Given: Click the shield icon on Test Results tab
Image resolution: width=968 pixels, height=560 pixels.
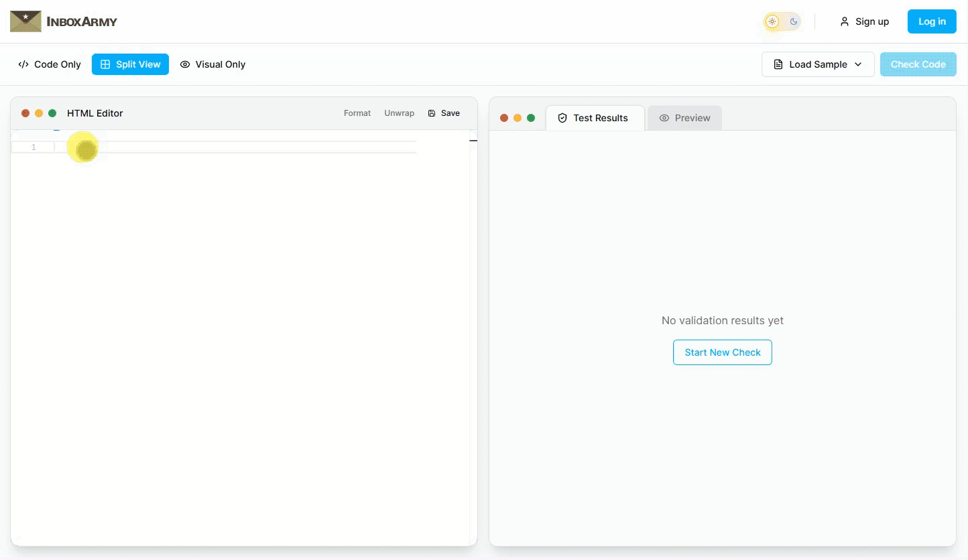Looking at the screenshot, I should 562,117.
